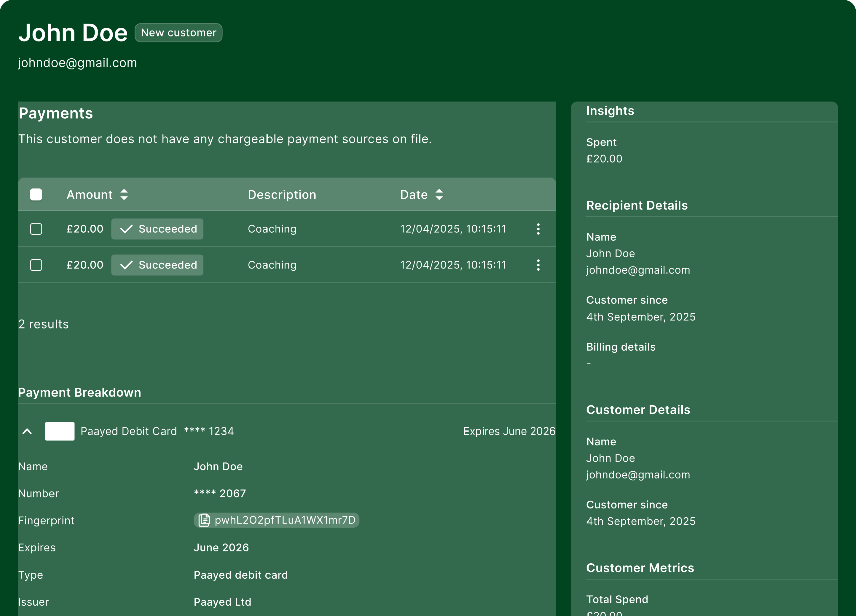The width and height of the screenshot is (856, 616).
Task: Tick the checkbox for the first £20.00 payment
Action: [36, 229]
